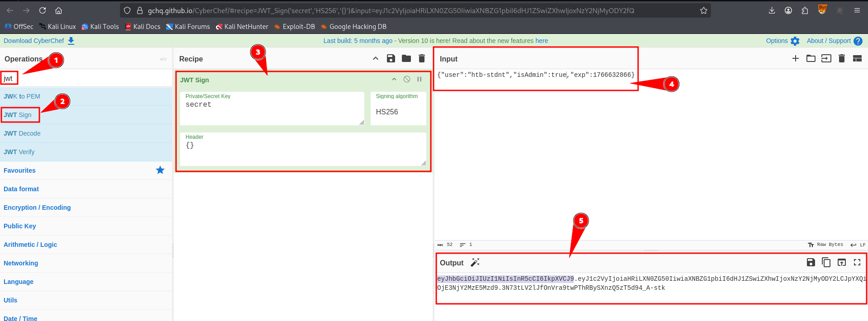The height and width of the screenshot is (321, 868).
Task: Collapse the JWT Sign operation chevron
Action: 394,79
